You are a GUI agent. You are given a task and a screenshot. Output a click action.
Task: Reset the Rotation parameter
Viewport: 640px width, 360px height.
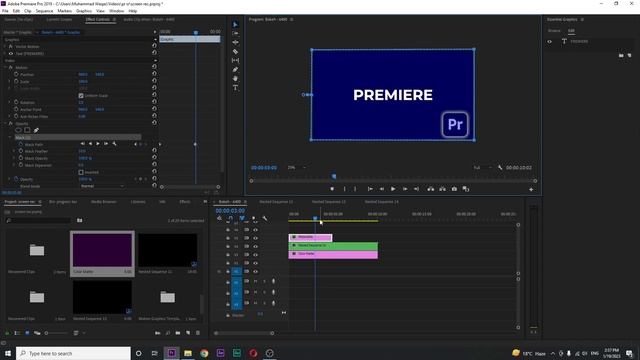pos(154,102)
